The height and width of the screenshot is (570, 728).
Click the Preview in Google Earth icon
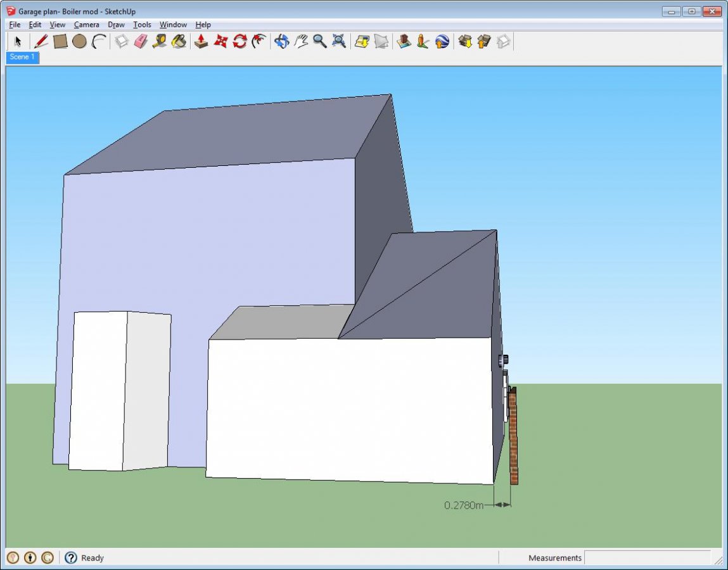pos(442,42)
